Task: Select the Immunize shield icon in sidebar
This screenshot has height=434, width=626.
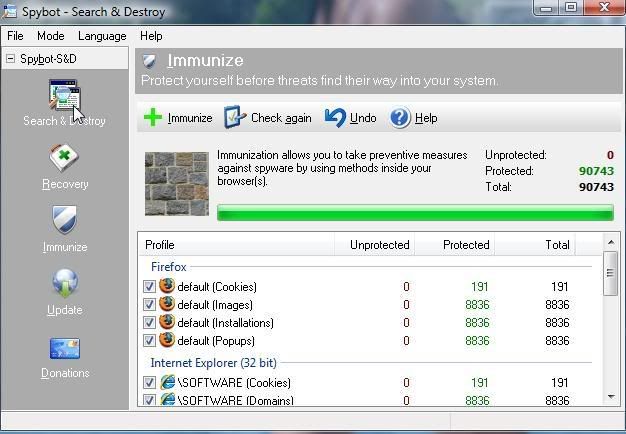Action: coord(64,219)
